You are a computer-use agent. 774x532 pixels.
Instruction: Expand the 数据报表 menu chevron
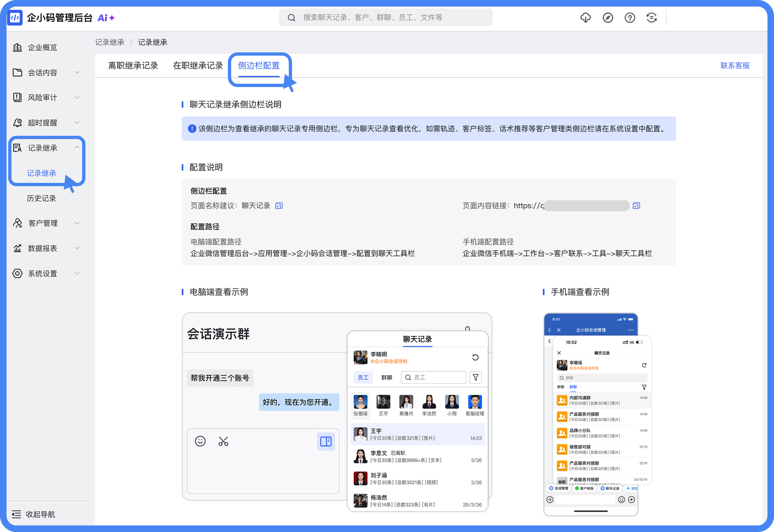(x=77, y=248)
